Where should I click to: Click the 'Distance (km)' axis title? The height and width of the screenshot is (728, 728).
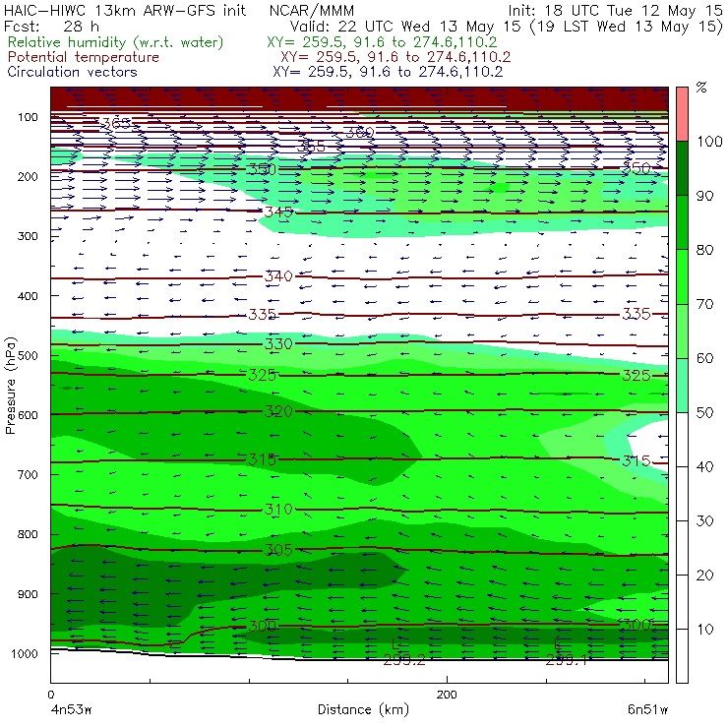click(363, 709)
